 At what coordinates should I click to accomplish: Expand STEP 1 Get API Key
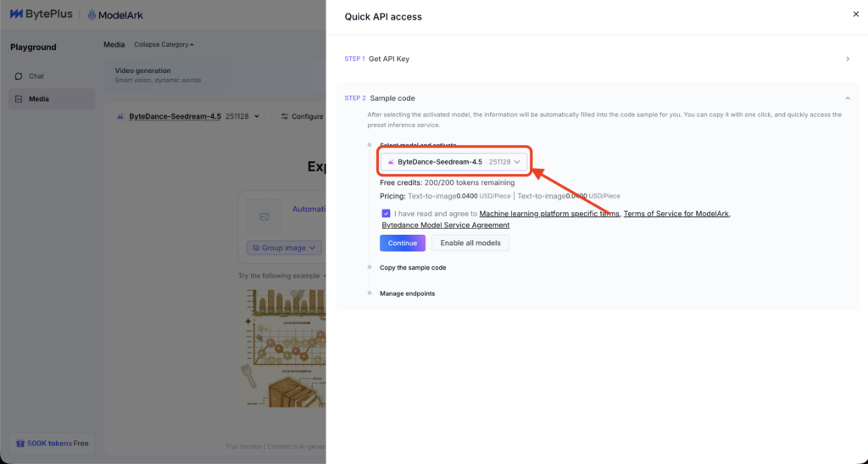848,59
